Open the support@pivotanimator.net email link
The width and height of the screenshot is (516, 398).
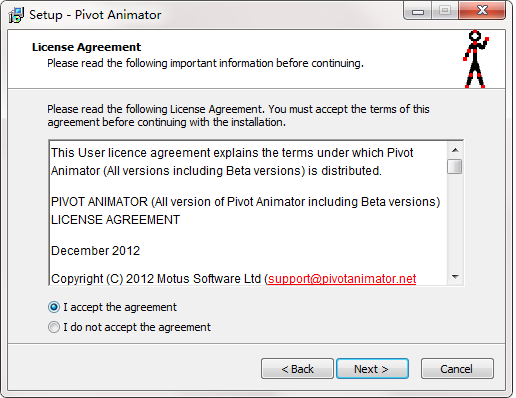pyautogui.click(x=342, y=279)
